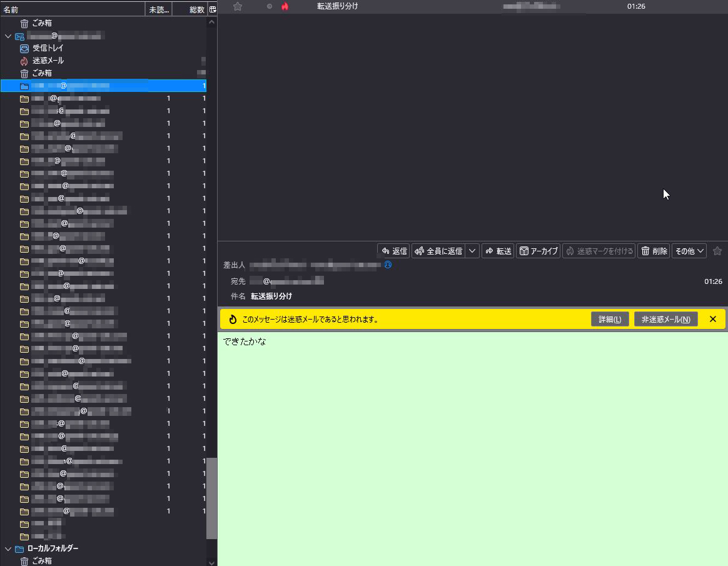The width and height of the screenshot is (728, 566).
Task: Click the folder pane vertical scrollbar thumb
Action: (211, 498)
